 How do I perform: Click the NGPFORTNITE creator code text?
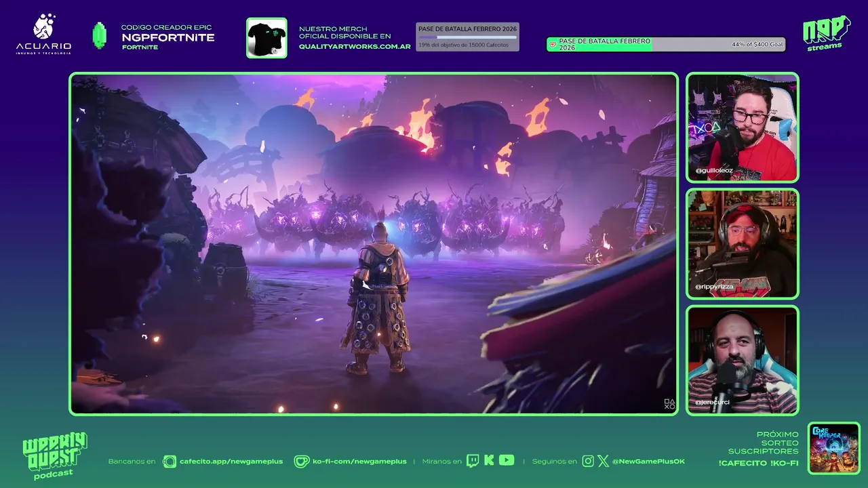[x=168, y=38]
